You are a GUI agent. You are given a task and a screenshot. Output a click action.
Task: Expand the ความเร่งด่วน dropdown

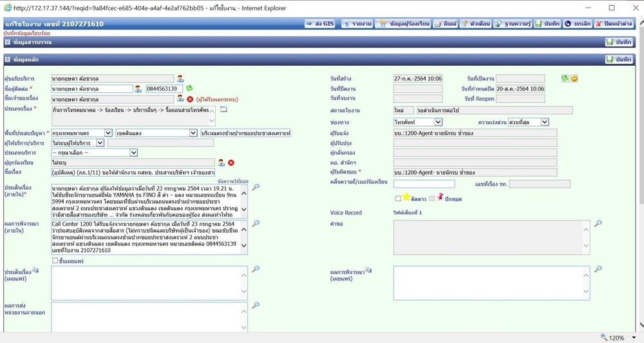(528, 122)
